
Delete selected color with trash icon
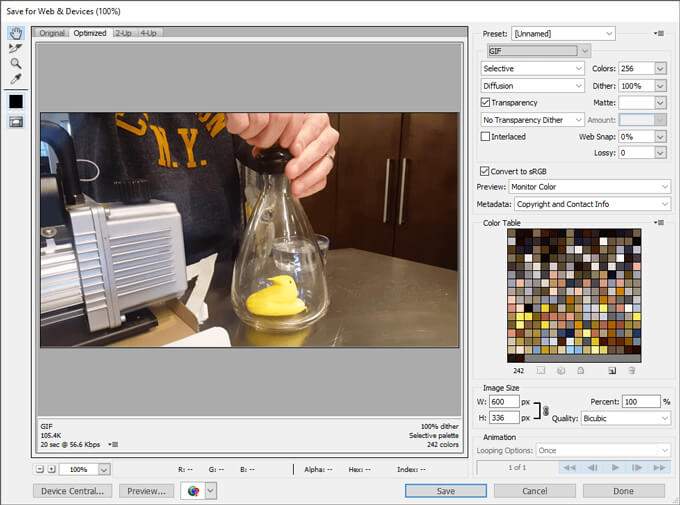point(631,370)
